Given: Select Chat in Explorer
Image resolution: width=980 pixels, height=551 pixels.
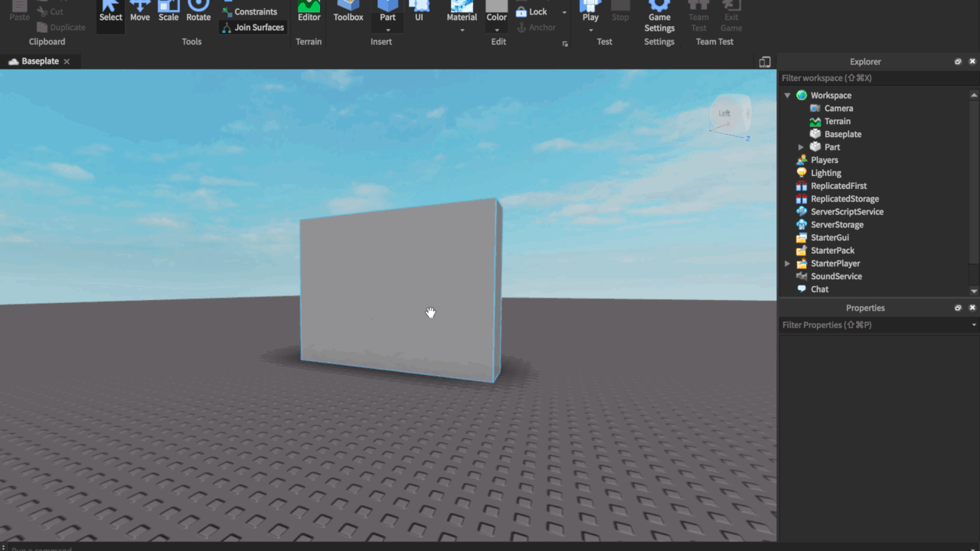Looking at the screenshot, I should (819, 289).
